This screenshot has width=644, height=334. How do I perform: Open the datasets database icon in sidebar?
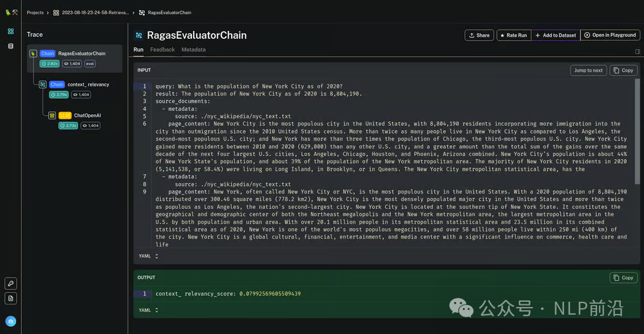point(10,46)
